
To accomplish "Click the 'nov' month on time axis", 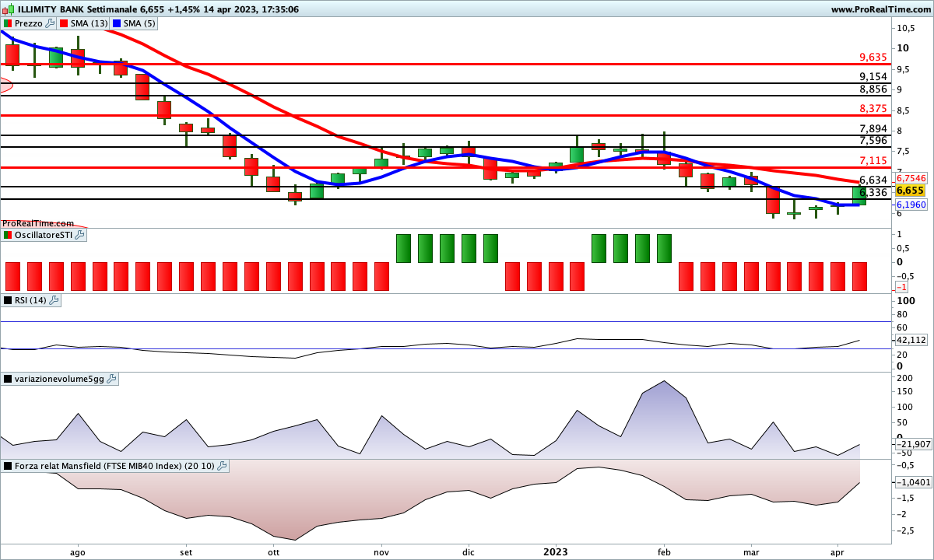I will point(381,552).
